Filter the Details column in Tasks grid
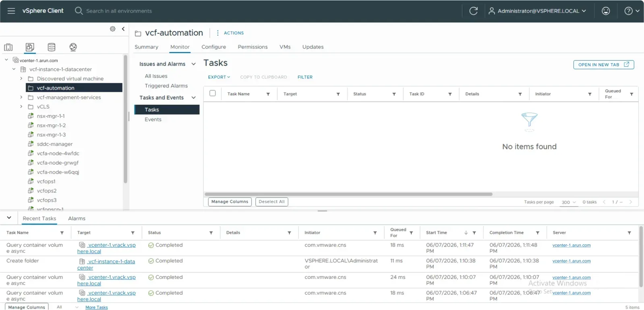Image resolution: width=644 pixels, height=310 pixels. tap(520, 94)
